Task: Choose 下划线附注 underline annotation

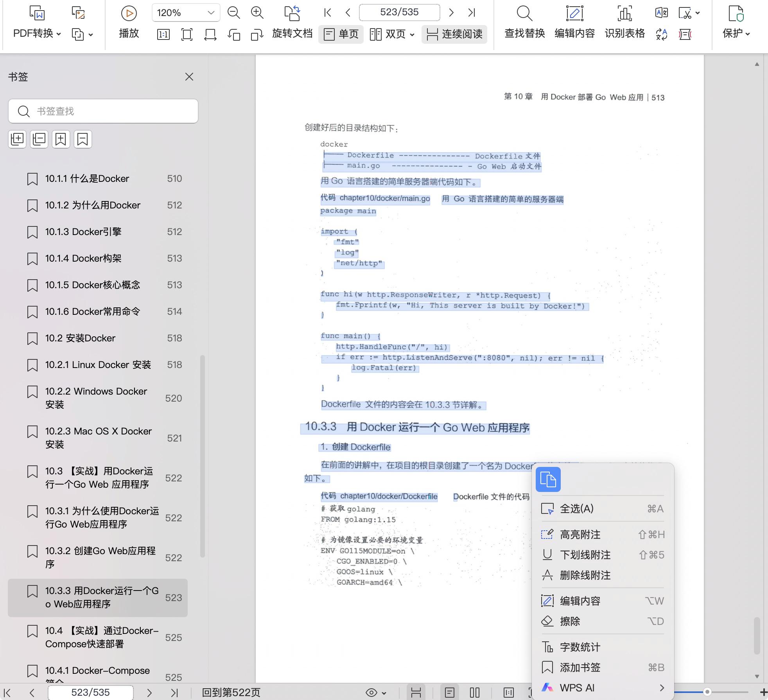Action: point(603,555)
